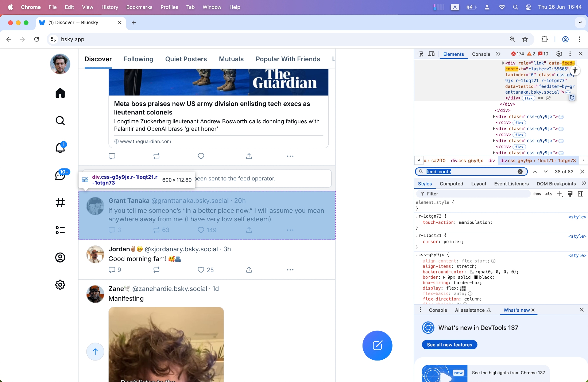The image size is (588, 382).
Task: Click See all new features button
Action: 450,345
